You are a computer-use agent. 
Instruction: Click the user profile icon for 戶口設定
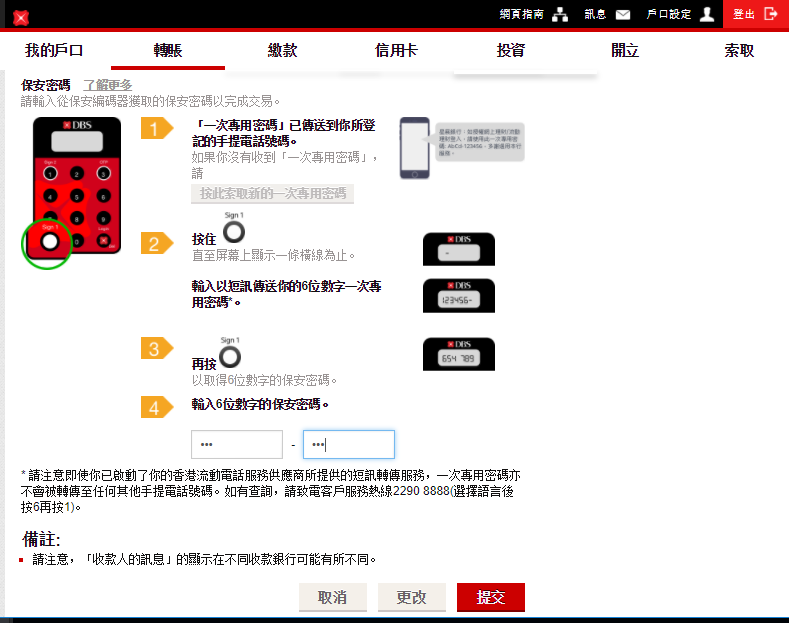click(707, 14)
